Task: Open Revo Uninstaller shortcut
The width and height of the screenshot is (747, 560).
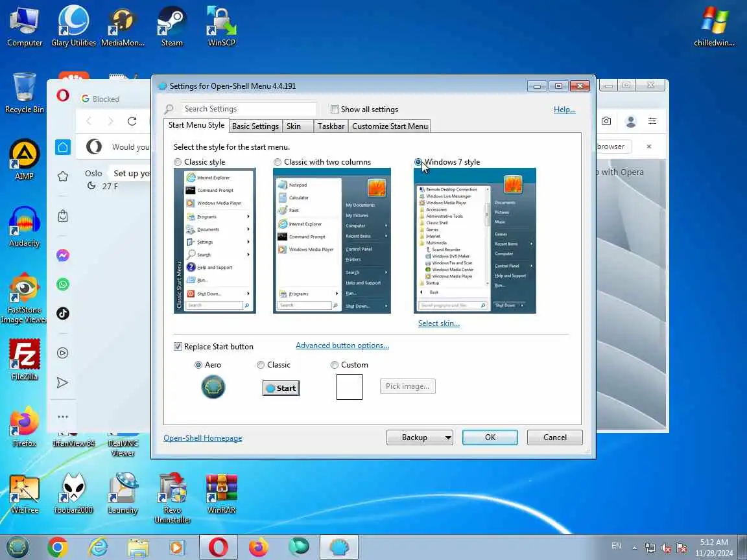Action: pyautogui.click(x=172, y=498)
